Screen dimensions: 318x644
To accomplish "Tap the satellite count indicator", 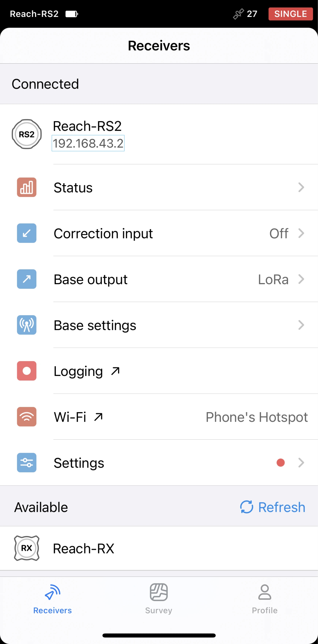I will point(245,14).
